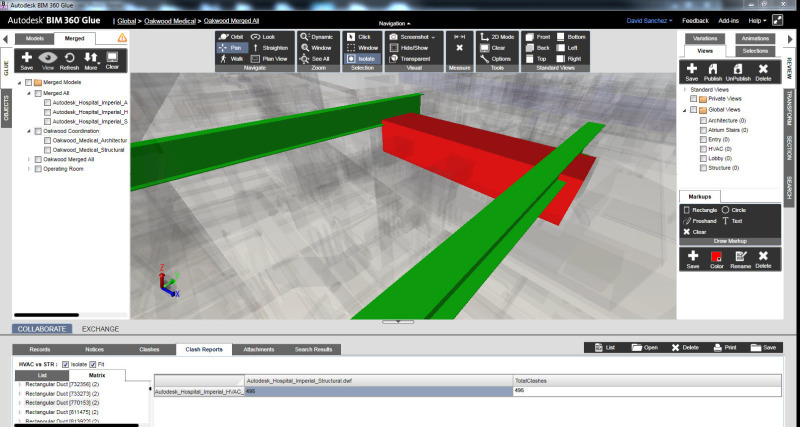Select the Click selection mode
The image size is (800, 427).
click(360, 37)
